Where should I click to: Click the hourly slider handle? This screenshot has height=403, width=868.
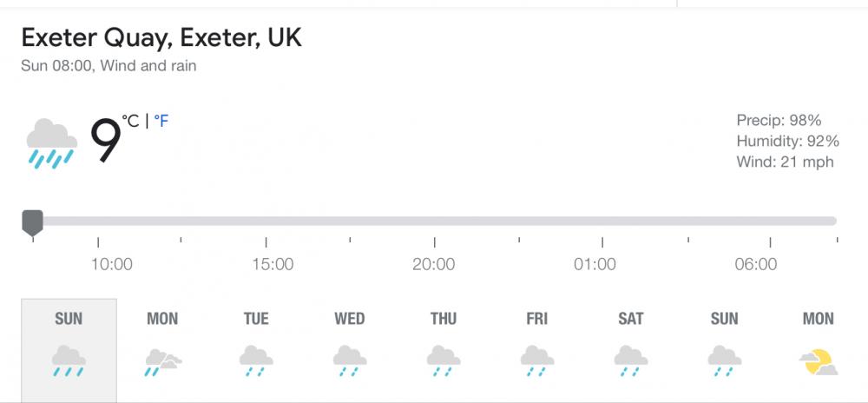click(33, 222)
